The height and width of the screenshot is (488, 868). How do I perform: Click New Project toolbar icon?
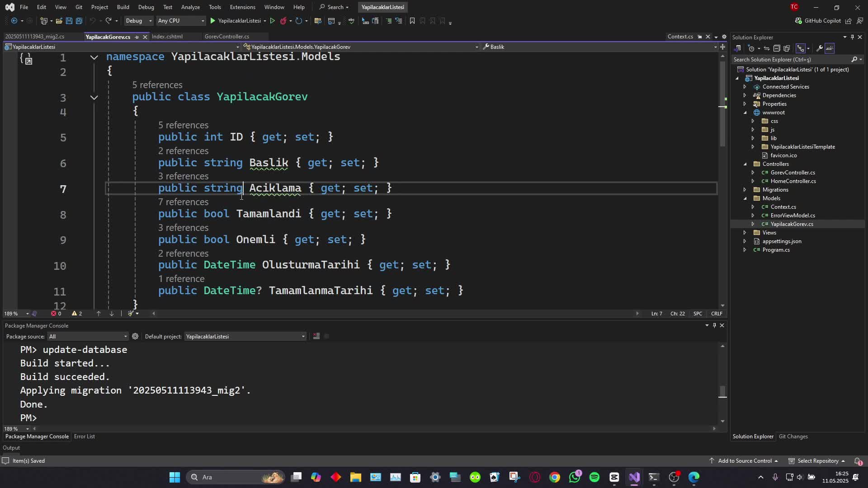[44, 21]
